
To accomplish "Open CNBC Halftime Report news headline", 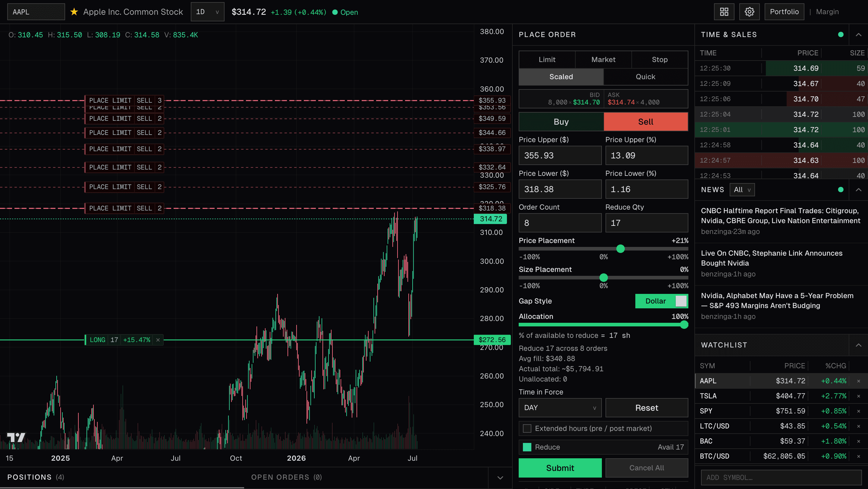I will point(780,216).
